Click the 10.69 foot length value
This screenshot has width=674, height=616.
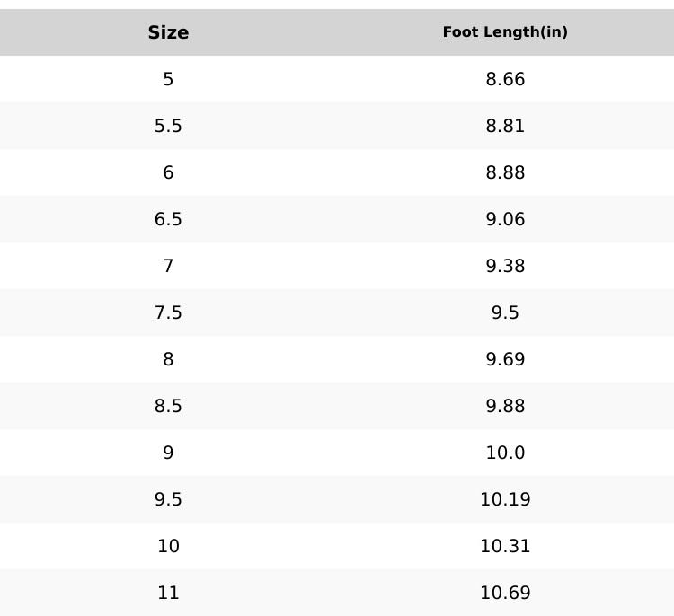[x=505, y=593]
